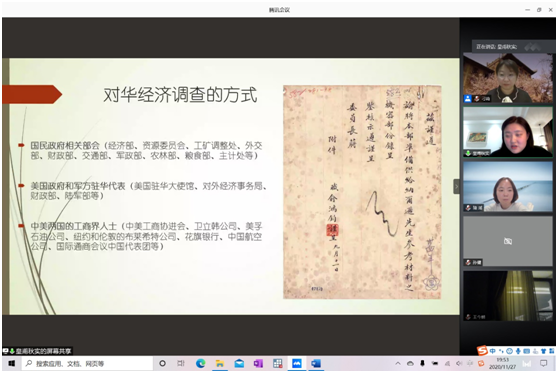Viewport: 558px width, 373px height.
Task: Open the notification action center
Action: click(543, 363)
